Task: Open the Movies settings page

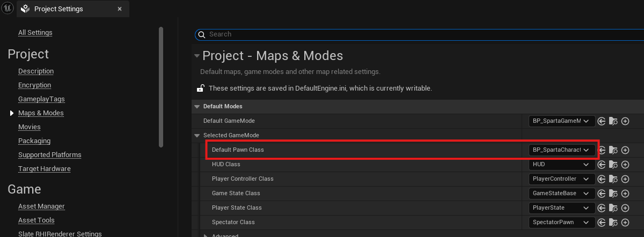Action: coord(29,127)
